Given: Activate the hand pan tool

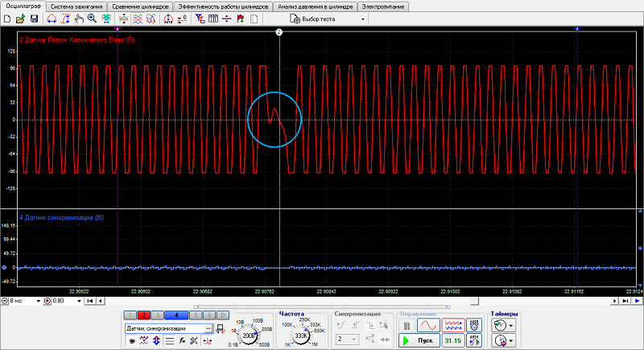Looking at the screenshot, I should (79, 19).
